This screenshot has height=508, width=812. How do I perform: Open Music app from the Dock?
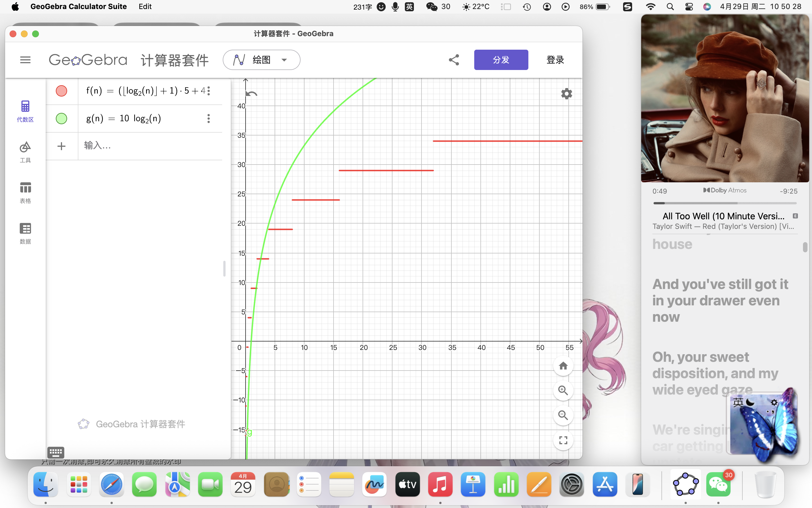click(440, 485)
